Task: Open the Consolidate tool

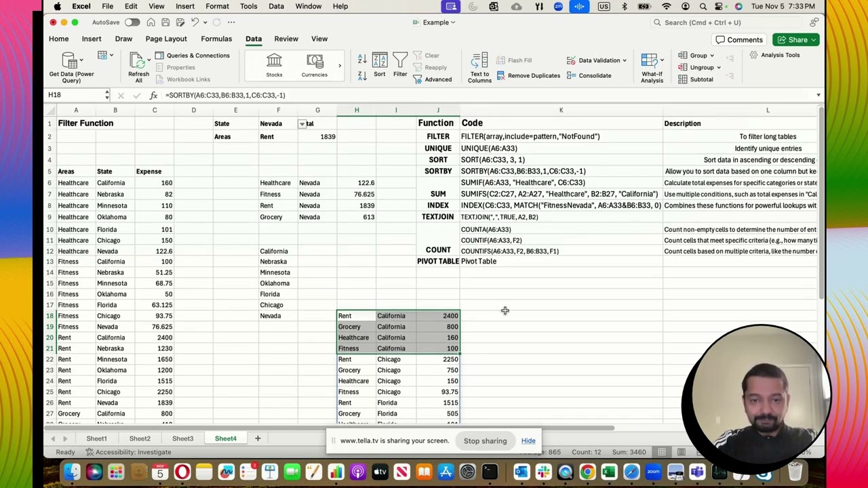Action: tap(589, 75)
